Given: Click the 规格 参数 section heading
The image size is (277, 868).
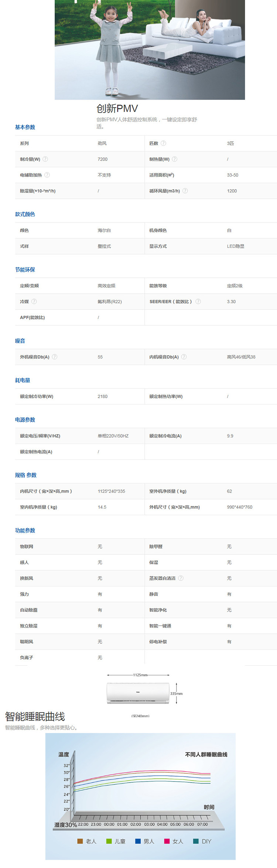Looking at the screenshot, I should click(x=26, y=475).
